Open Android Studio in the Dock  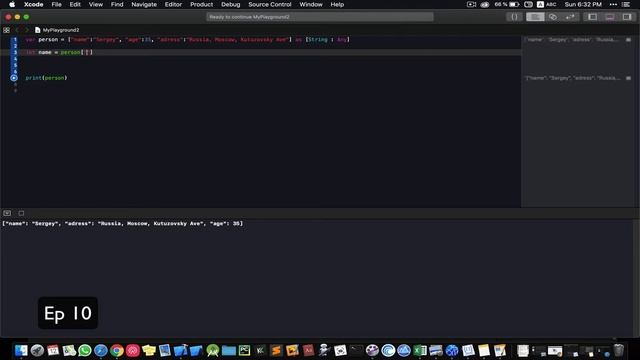[212, 350]
